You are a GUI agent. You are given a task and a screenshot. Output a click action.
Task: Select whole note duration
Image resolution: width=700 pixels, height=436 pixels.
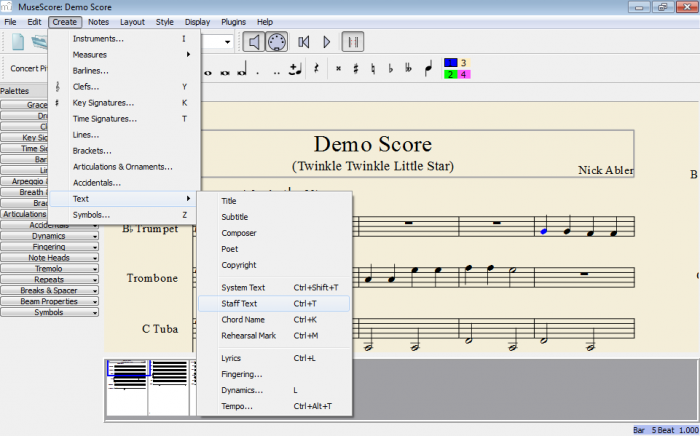208,73
